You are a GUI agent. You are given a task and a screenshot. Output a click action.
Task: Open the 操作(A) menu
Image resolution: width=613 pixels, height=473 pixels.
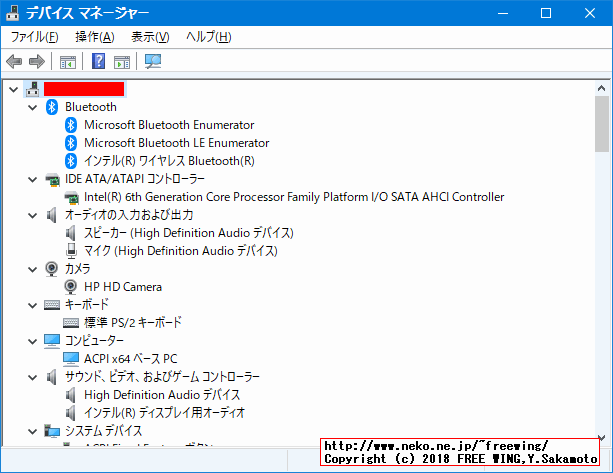pyautogui.click(x=95, y=37)
